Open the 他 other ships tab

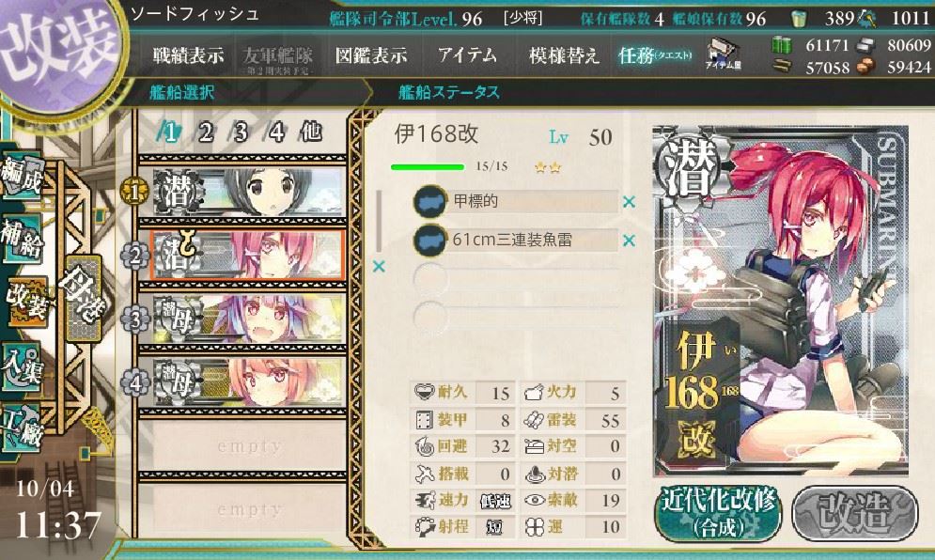click(311, 132)
